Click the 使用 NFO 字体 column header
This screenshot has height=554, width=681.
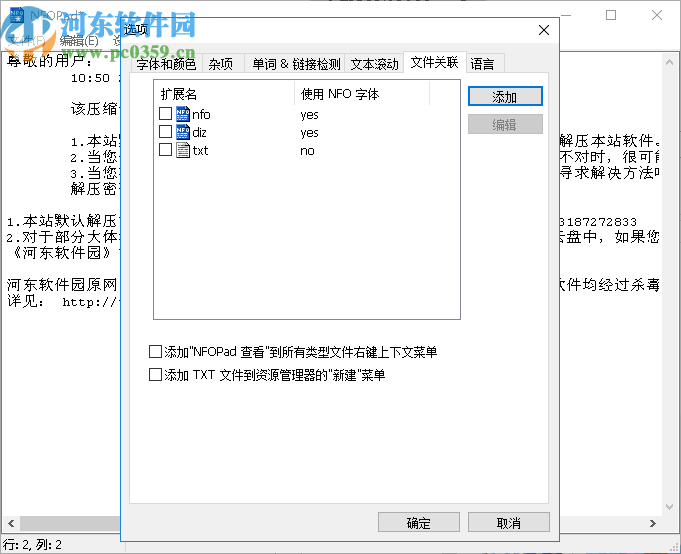(362, 94)
